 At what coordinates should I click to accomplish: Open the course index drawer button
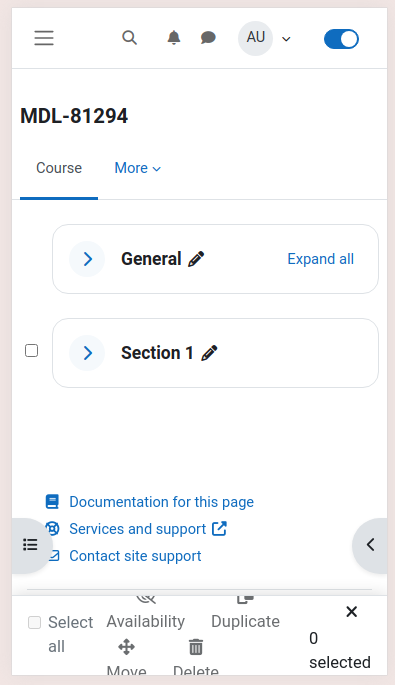(x=30, y=545)
